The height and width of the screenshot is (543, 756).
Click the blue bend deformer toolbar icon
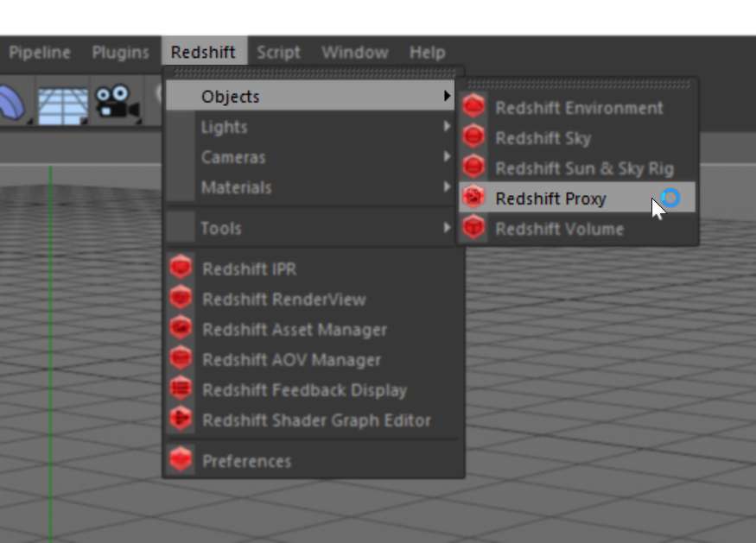point(13,103)
